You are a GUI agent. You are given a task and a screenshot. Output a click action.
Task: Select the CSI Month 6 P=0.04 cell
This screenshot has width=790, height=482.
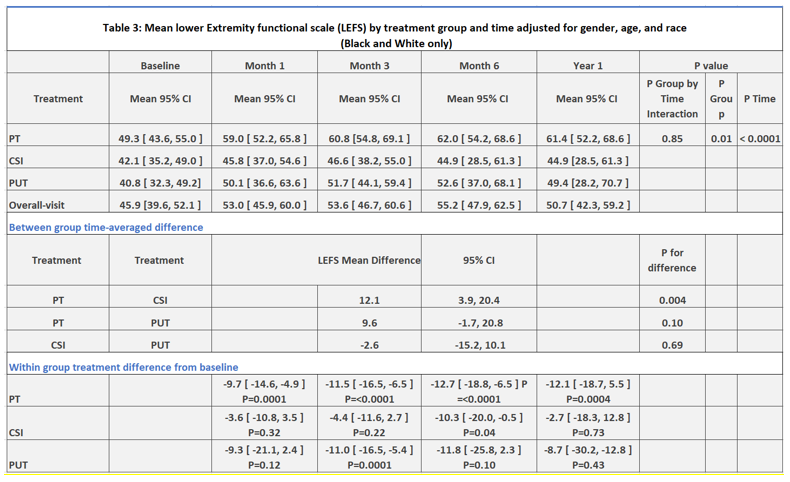479,424
